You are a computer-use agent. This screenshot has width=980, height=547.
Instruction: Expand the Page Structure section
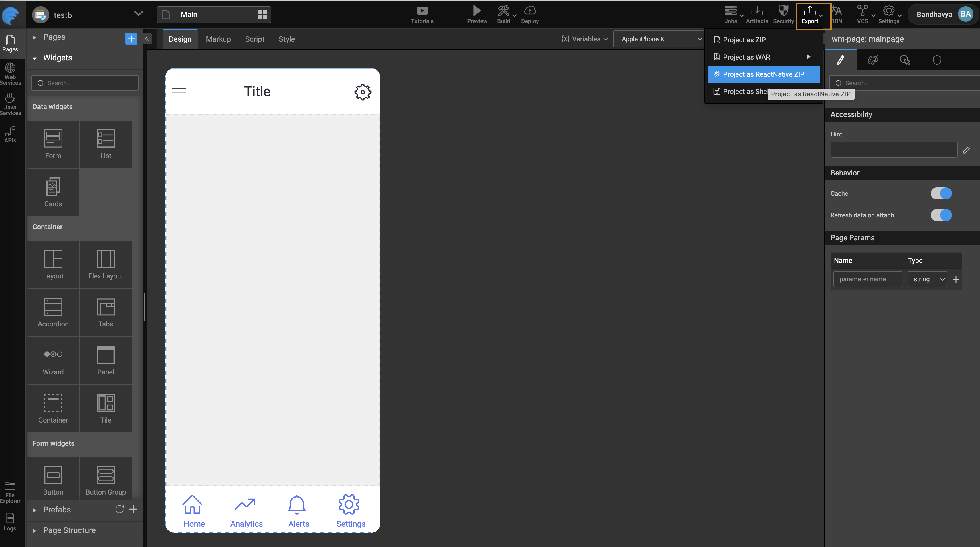coord(69,530)
